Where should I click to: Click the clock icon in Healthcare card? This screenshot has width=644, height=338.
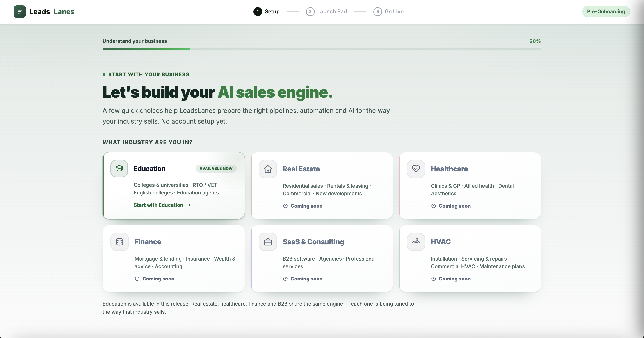click(434, 206)
